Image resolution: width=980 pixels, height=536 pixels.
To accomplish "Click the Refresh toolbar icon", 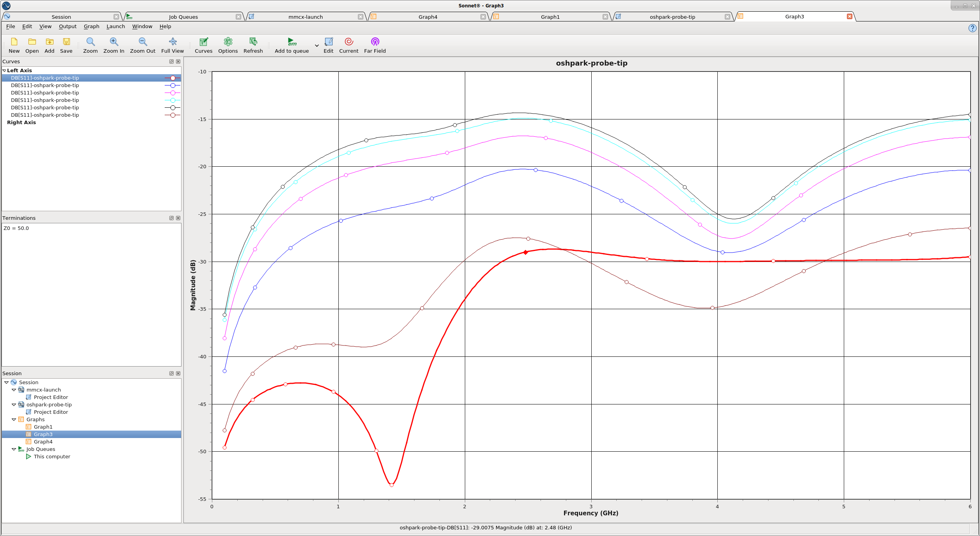I will coord(253,42).
